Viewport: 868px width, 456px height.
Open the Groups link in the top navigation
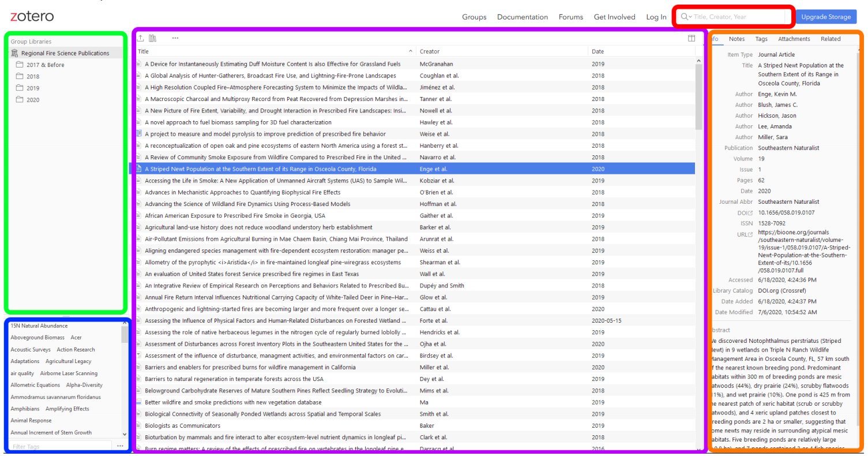coord(474,17)
